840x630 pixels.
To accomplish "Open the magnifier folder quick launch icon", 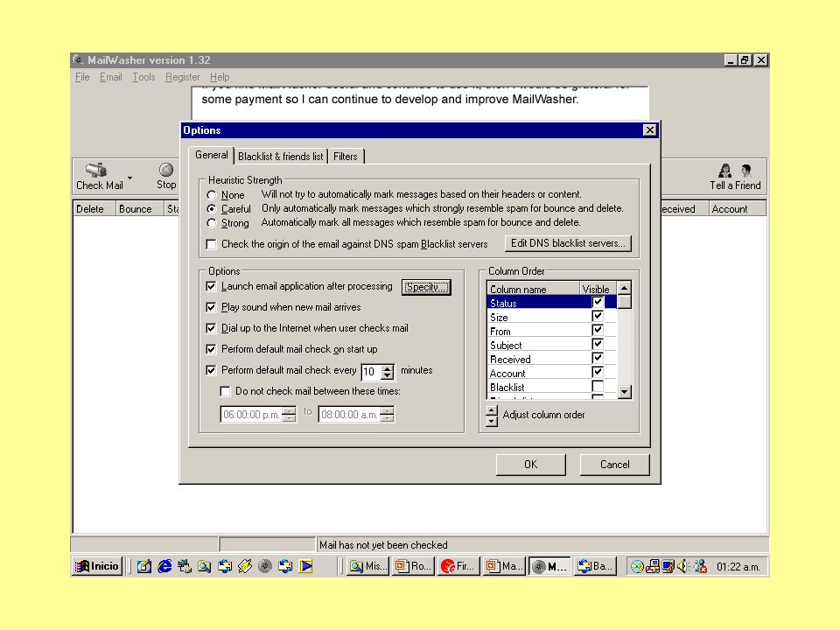I will pos(204,566).
